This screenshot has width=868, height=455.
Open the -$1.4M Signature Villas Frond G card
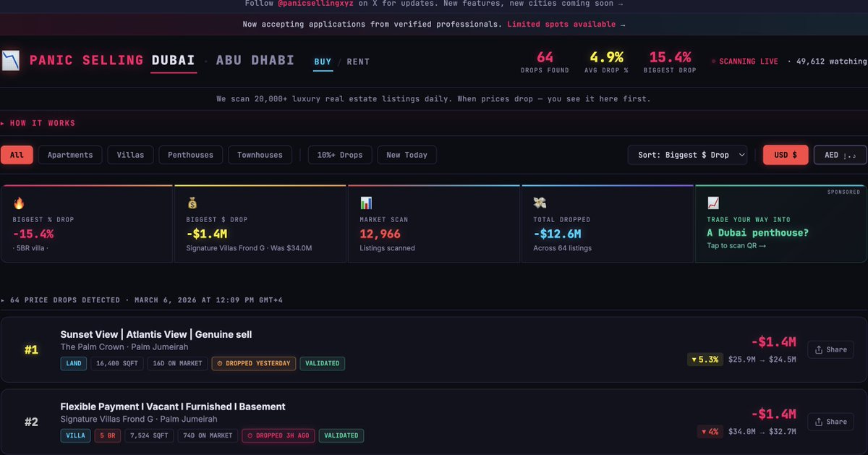pyautogui.click(x=260, y=224)
